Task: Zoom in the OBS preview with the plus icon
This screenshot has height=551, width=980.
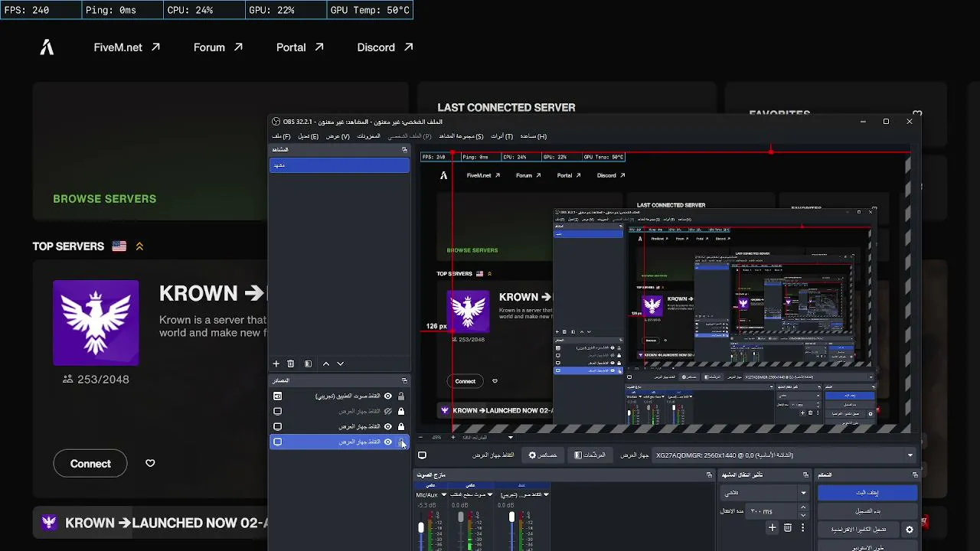Action: [x=453, y=438]
